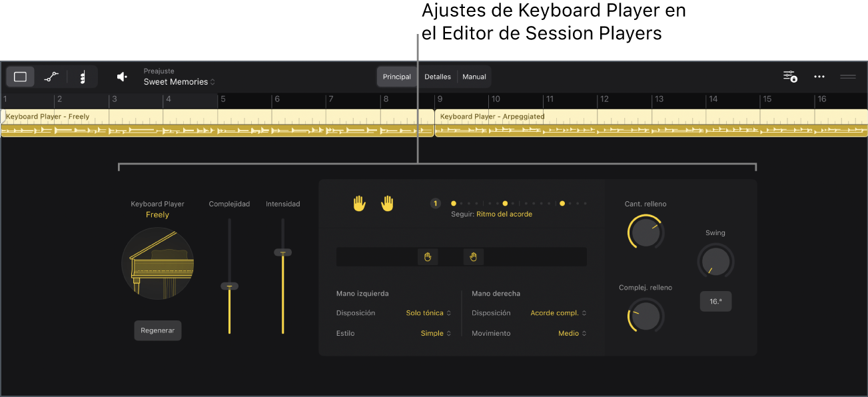Click the right hand range handle in keyboard strip

474,256
